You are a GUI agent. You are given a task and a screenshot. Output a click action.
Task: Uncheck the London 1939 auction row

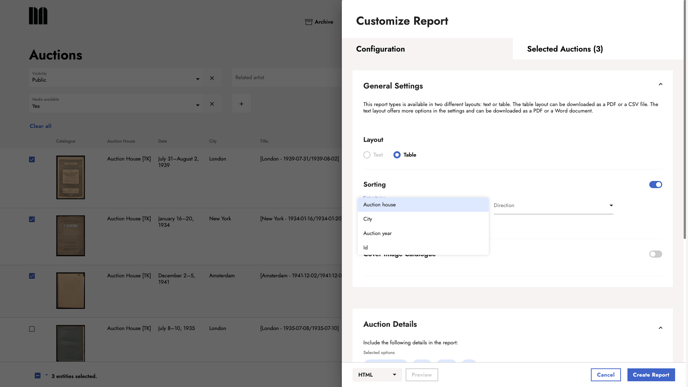32,159
